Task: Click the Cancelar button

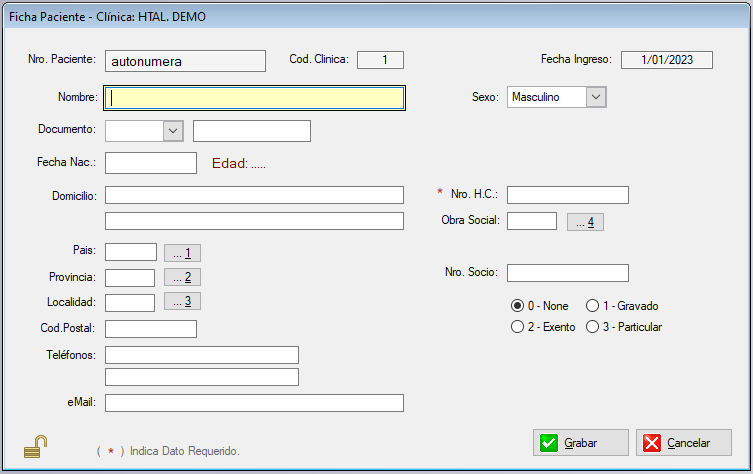Action: pyautogui.click(x=684, y=443)
